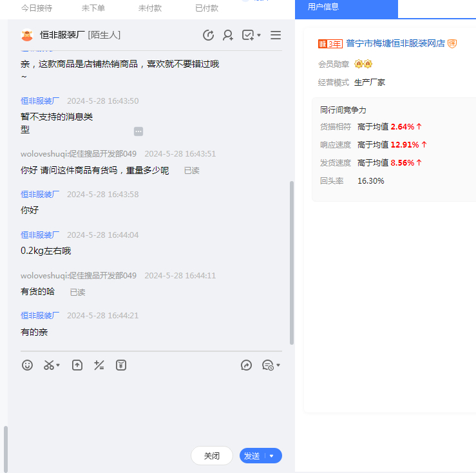The image size is (476, 473).
Task: Click the member medal icons
Action: coord(363,64)
